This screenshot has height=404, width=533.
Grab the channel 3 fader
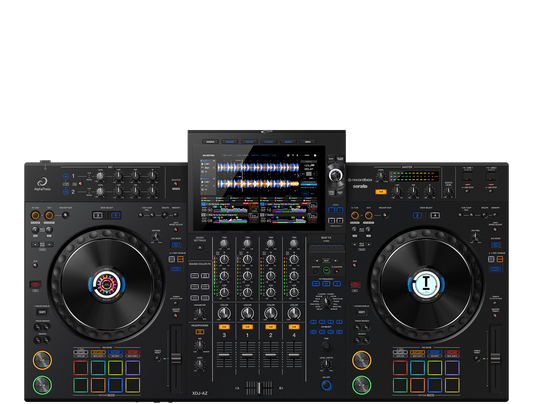click(224, 355)
